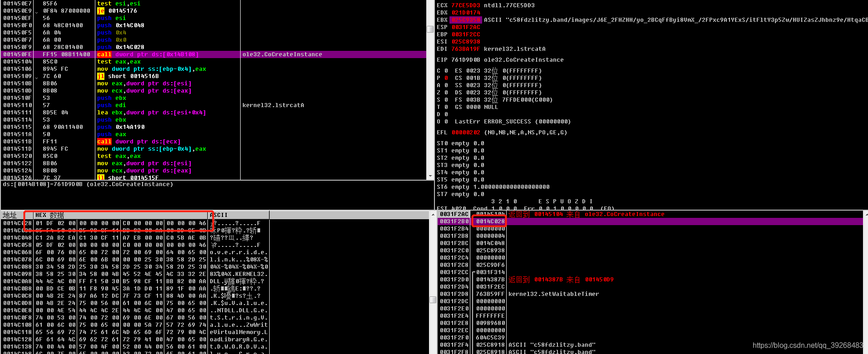Screen dimensions: 868x354
Task: Select ESP register value 0031F2AC
Action: click(466, 27)
